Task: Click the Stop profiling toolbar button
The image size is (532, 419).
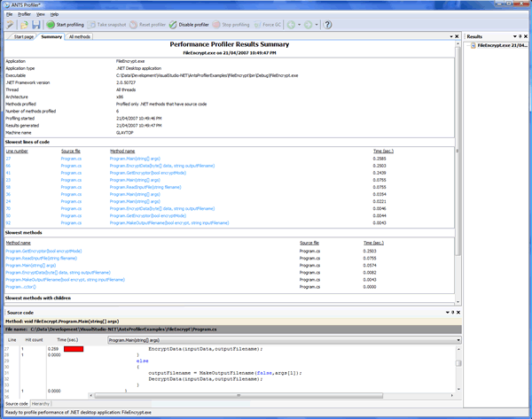Action: tap(231, 25)
